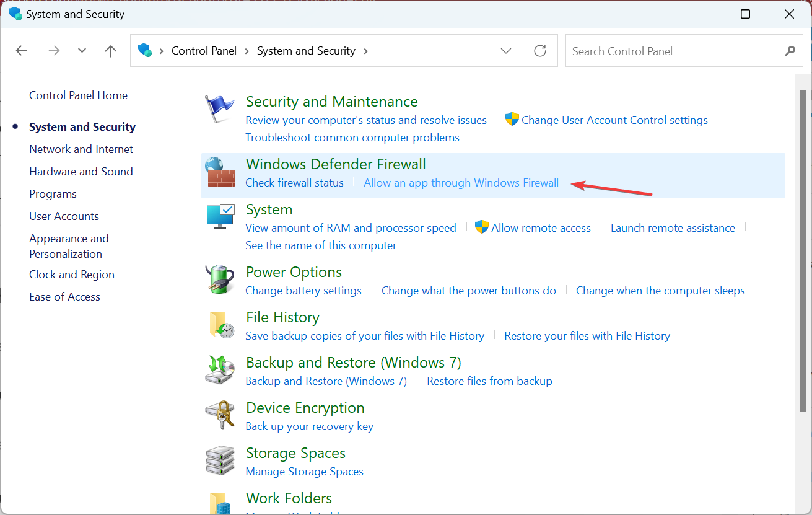Click the shield icon in the address bar
The image size is (812, 515).
click(x=145, y=50)
